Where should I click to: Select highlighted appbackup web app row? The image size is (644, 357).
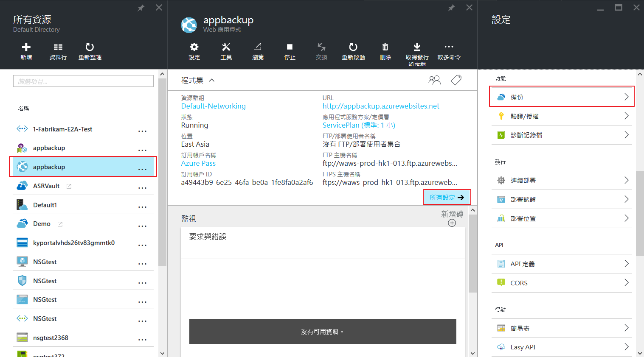pos(83,167)
